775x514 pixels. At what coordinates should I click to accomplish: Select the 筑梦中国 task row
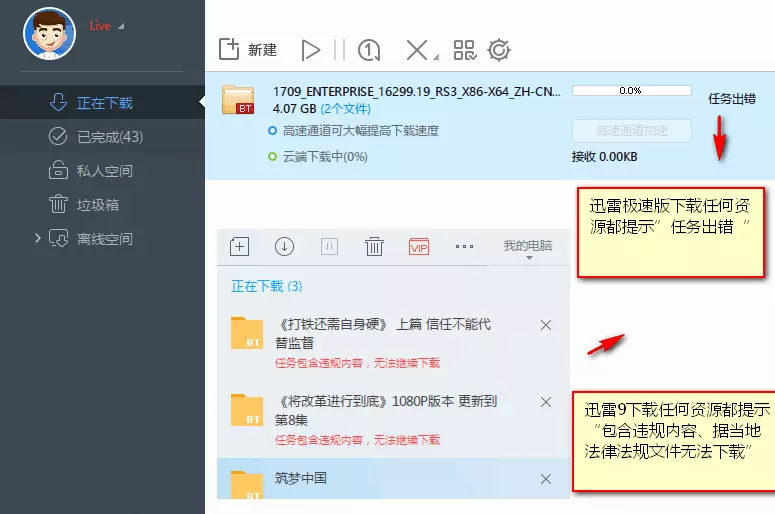[x=393, y=478]
